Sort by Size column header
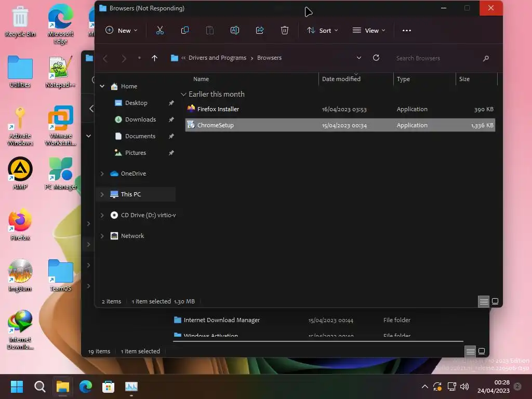Viewport: 532px width, 399px height. [464, 79]
